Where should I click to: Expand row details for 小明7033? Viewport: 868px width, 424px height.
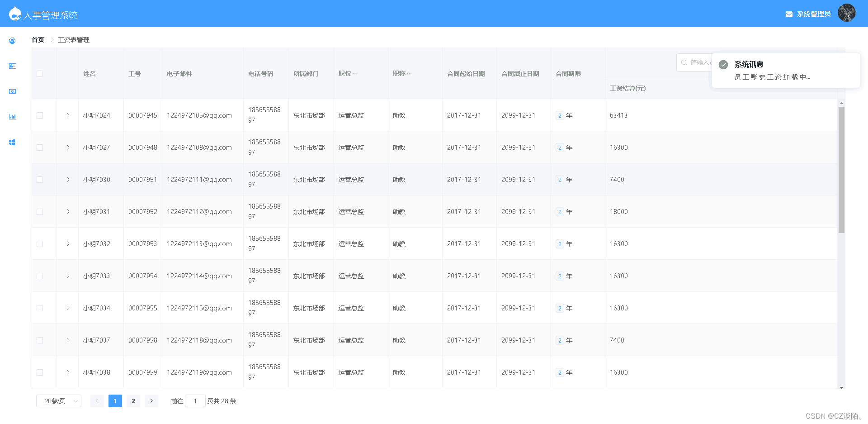coord(68,276)
